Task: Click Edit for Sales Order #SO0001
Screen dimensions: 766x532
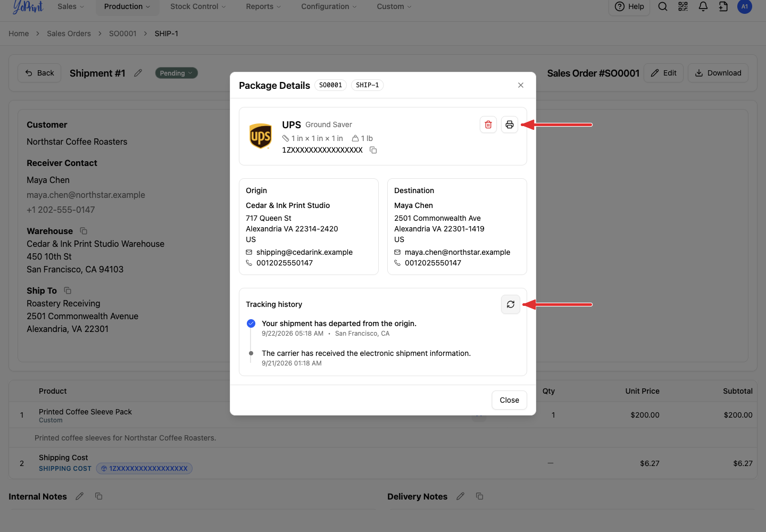Action: [663, 73]
